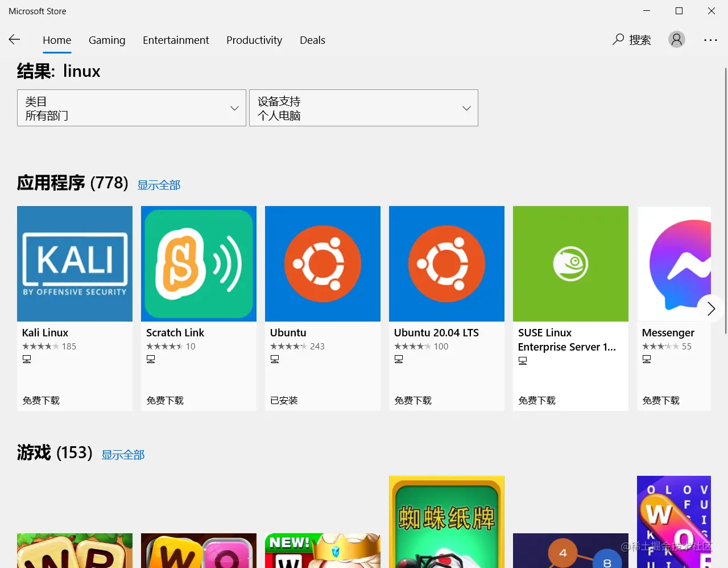728x568 pixels.
Task: Click the PC device icon under Kali Linux
Action: pos(27,359)
